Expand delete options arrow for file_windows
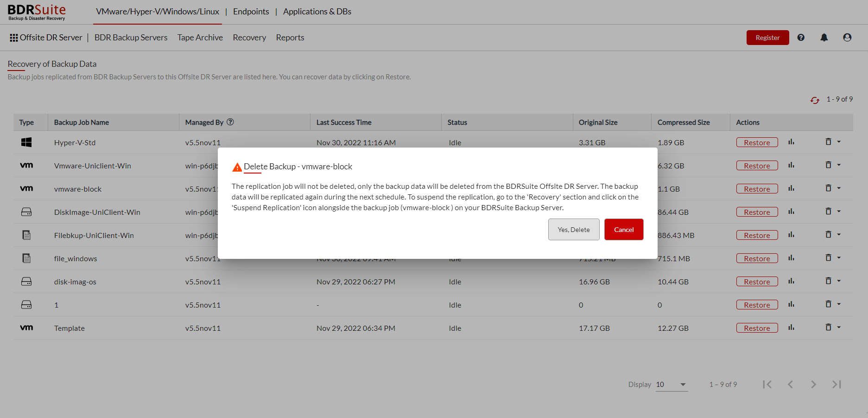 (x=839, y=258)
